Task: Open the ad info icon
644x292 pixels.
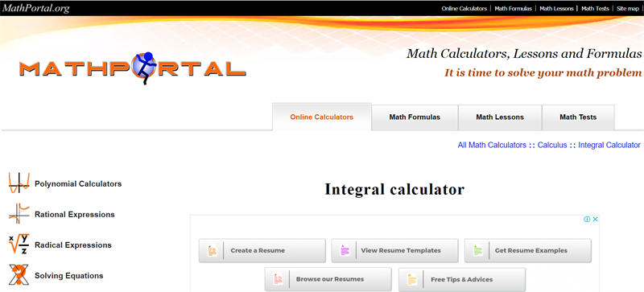Action: coord(587,220)
